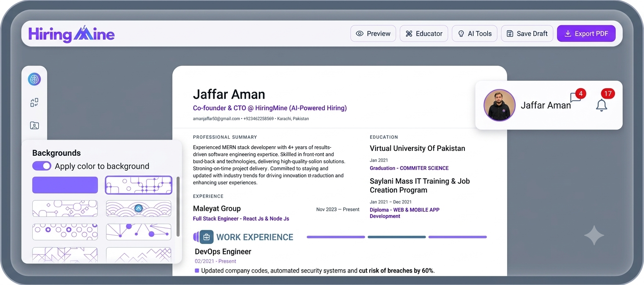Click the floppy disk icon in Save Draft
The image size is (644, 285).
coord(510,34)
